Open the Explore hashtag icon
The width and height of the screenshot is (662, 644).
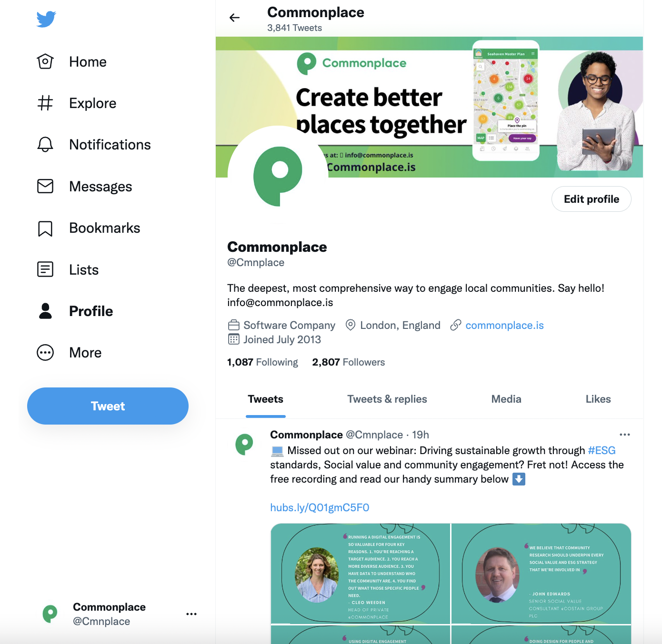45,103
